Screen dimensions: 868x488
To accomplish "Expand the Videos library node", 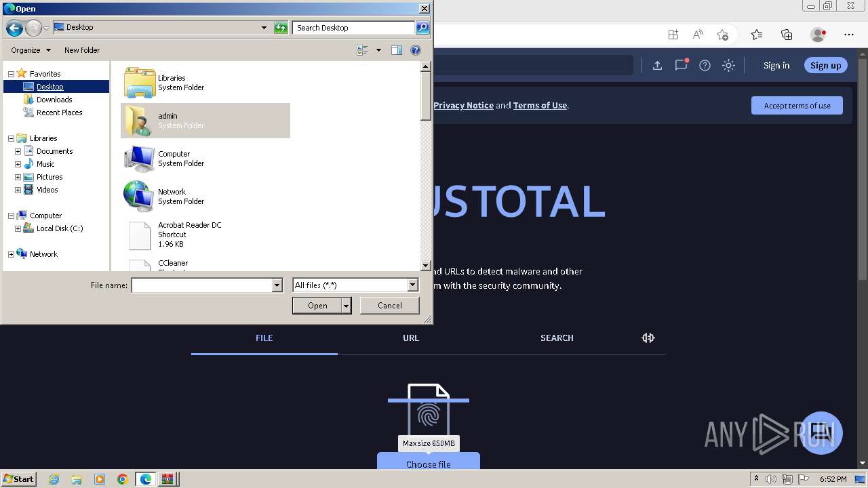I will pyautogui.click(x=18, y=190).
